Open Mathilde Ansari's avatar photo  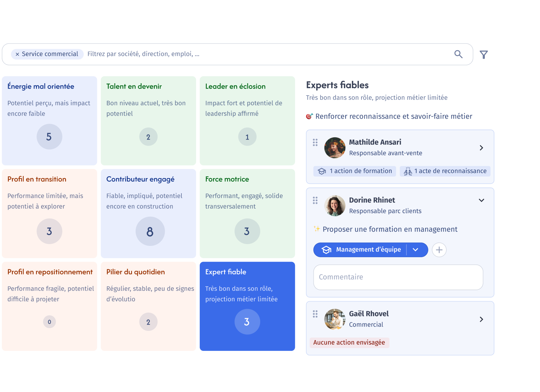pyautogui.click(x=335, y=148)
